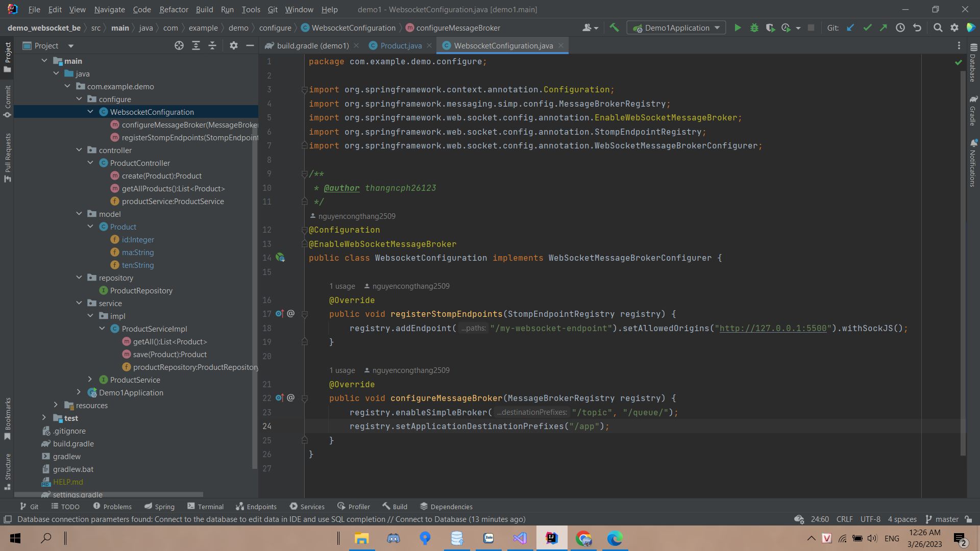Open Project panel options gear icon
This screenshot has width=980, height=551.
(x=234, y=46)
